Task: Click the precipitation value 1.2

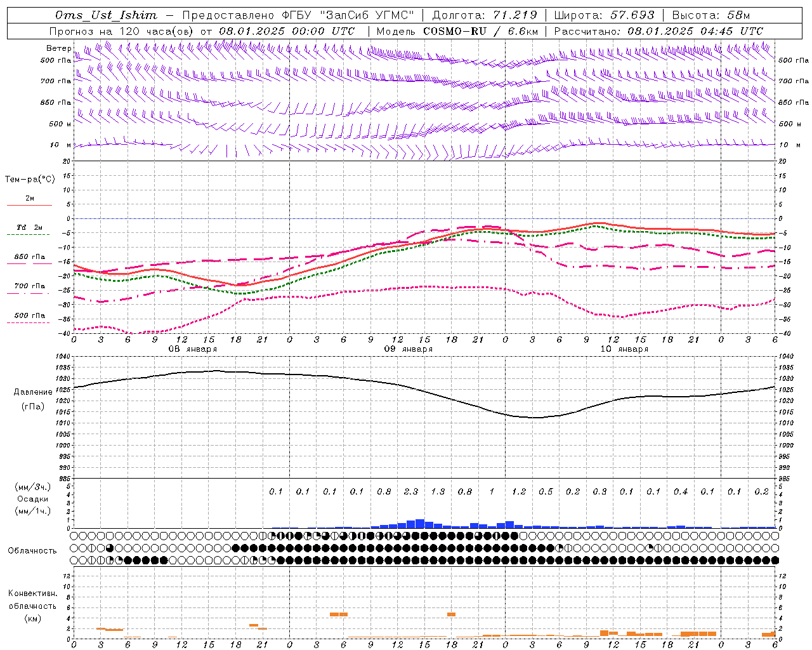Action: click(519, 491)
